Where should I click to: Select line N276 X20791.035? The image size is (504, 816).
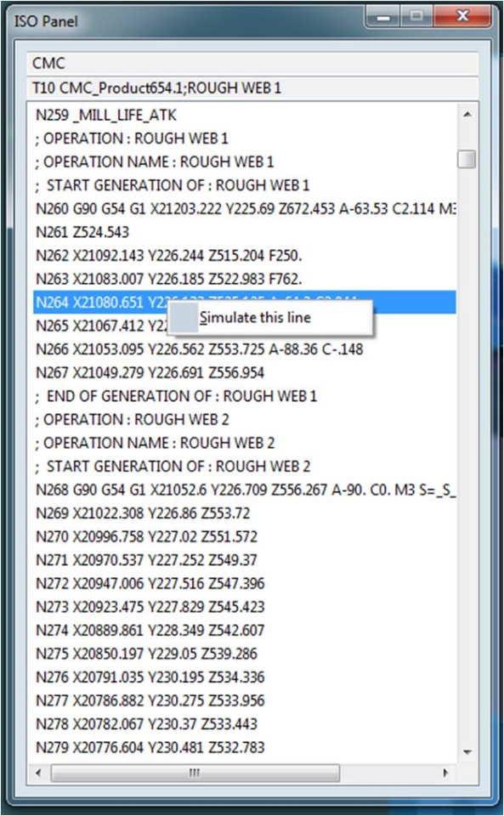[245, 677]
